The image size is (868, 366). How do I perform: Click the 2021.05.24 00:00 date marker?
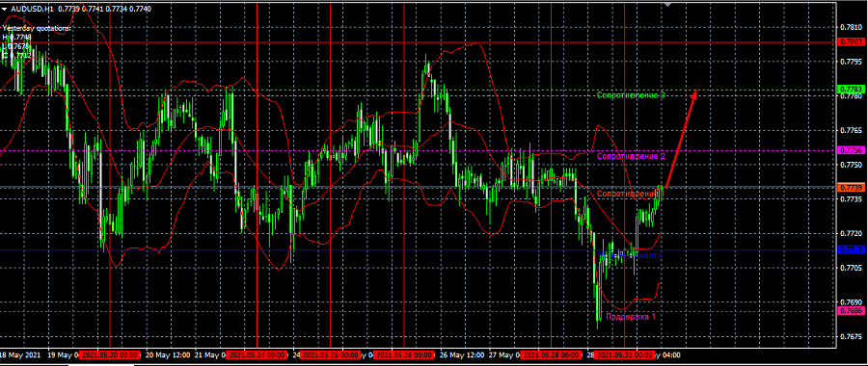click(x=258, y=355)
